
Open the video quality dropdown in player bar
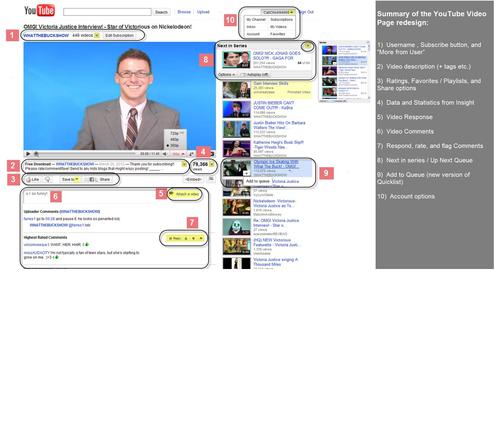[178, 154]
